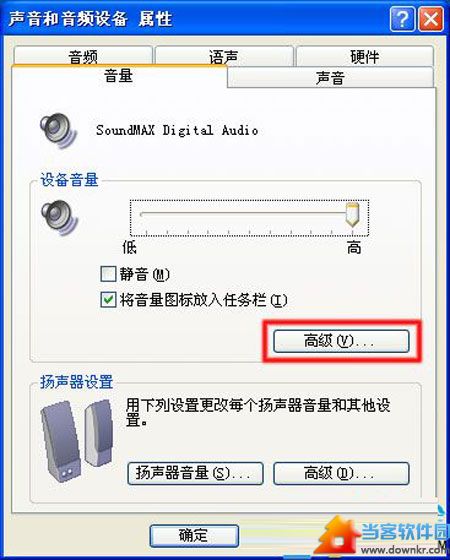
Task: Click the twin desktop speakers image
Action: coord(77,439)
